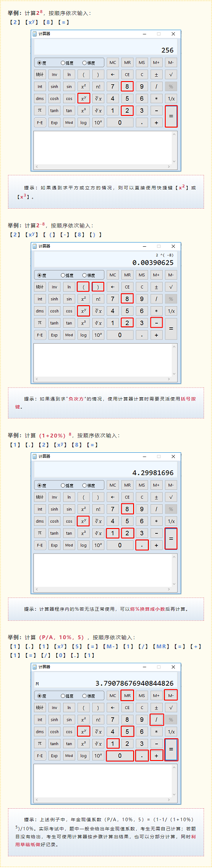212x868 pixels.
Task: Click the history box of the 3.79078676940844826 calculator
Action: pos(105,783)
